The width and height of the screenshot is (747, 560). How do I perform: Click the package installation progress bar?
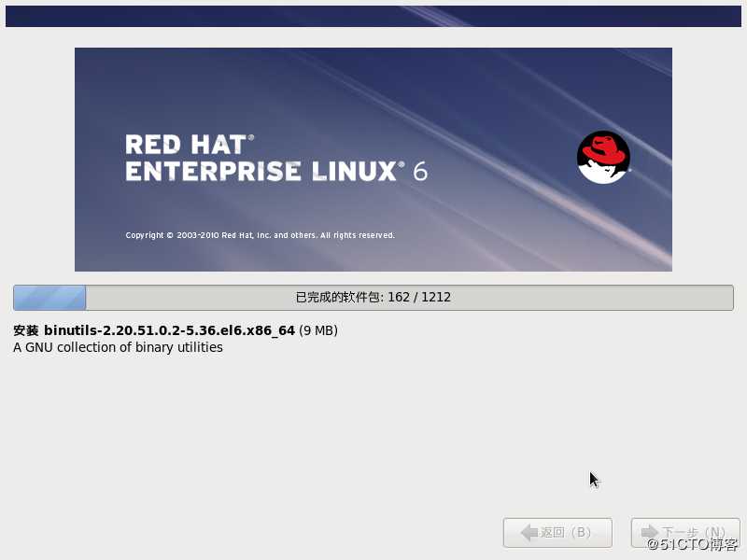click(x=373, y=298)
